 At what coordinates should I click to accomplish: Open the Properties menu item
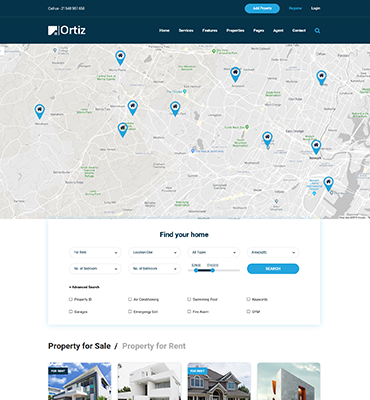(x=235, y=30)
